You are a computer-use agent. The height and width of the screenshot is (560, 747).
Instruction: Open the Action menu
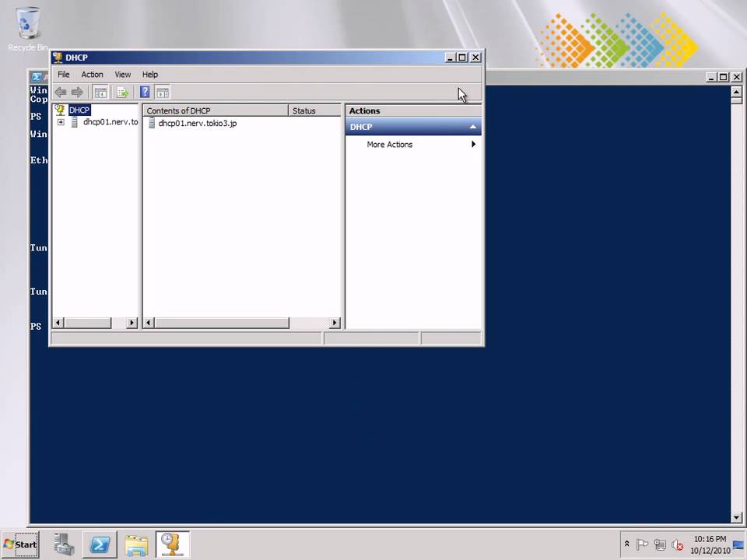point(92,75)
